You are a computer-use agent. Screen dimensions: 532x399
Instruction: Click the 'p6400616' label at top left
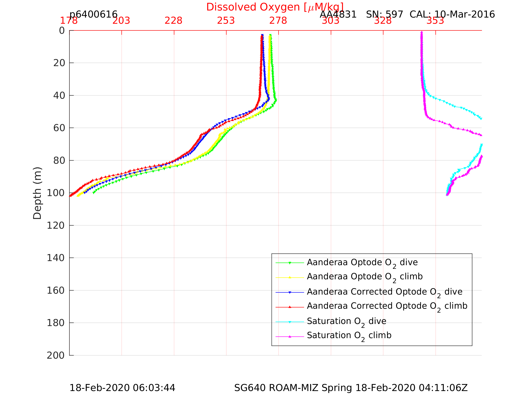click(x=93, y=14)
